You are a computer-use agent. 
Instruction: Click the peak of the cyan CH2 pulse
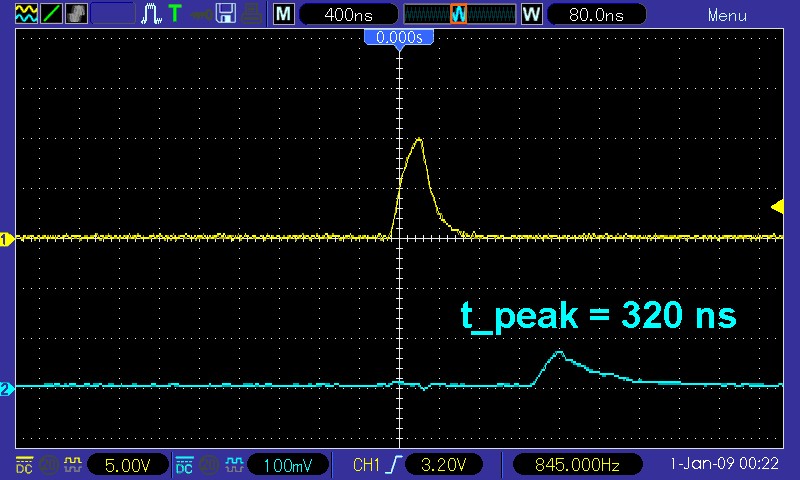point(560,351)
